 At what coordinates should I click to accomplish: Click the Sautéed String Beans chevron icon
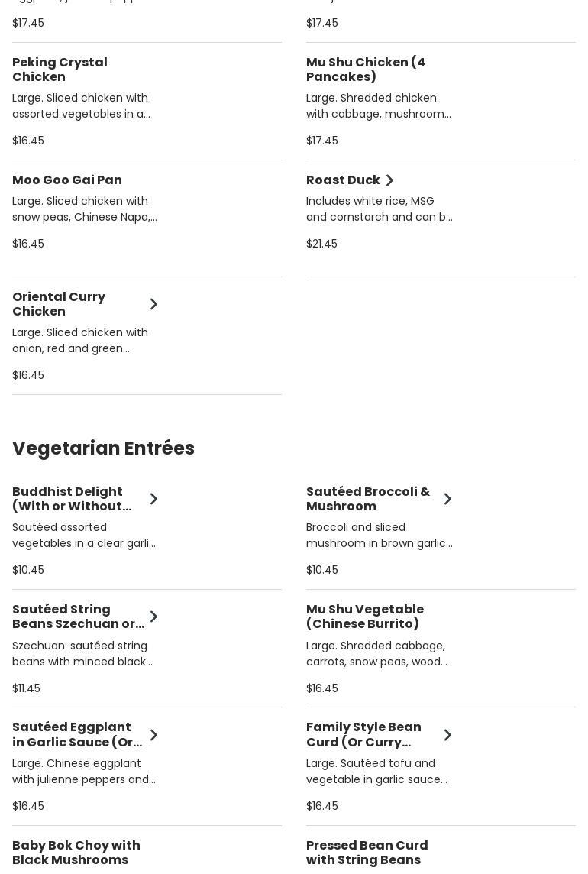click(153, 617)
